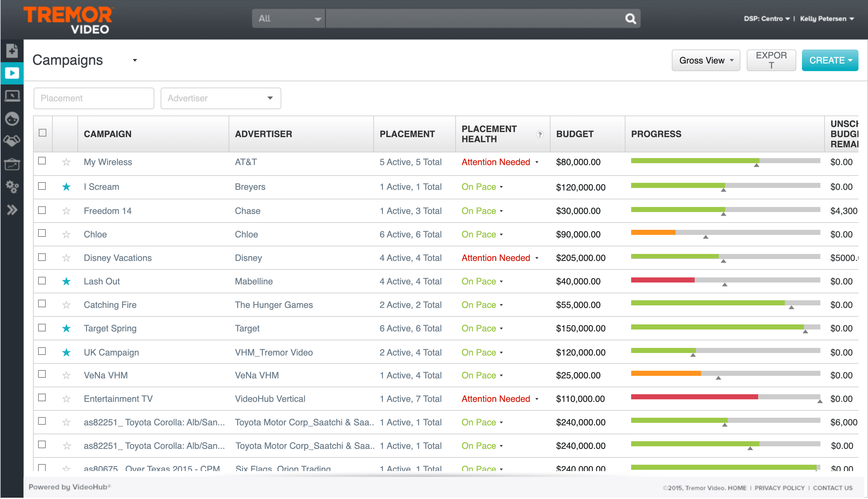Open the Disney Vacations campaign link
Image resolution: width=868 pixels, height=499 pixels.
pyautogui.click(x=117, y=258)
